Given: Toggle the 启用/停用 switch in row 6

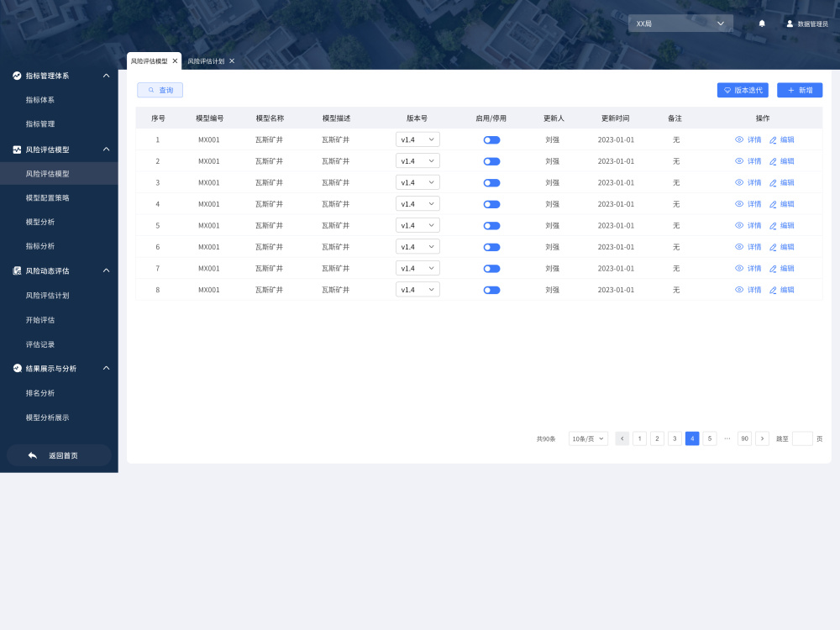Looking at the screenshot, I should point(491,247).
